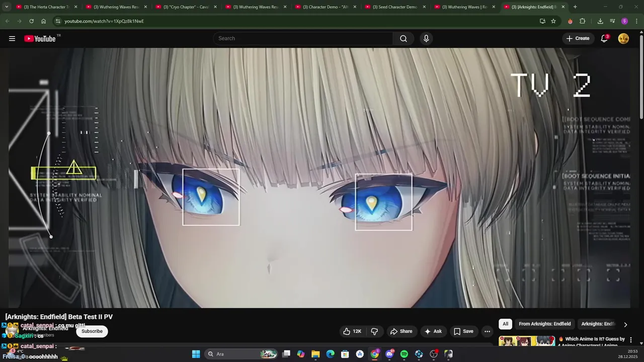Open the Chrome three-dot menu
Viewport: 644px width, 362px height.
click(x=636, y=21)
